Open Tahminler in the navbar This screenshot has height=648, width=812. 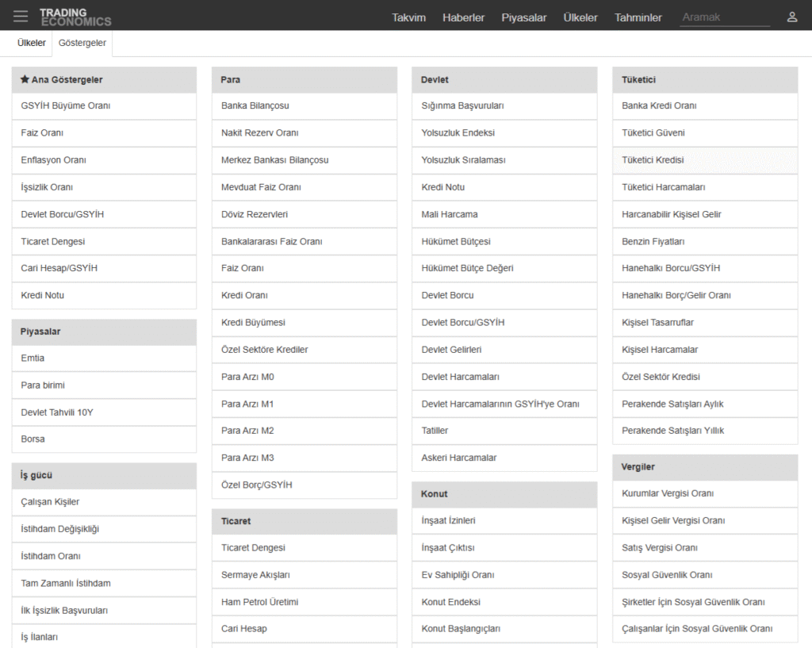[x=638, y=17]
